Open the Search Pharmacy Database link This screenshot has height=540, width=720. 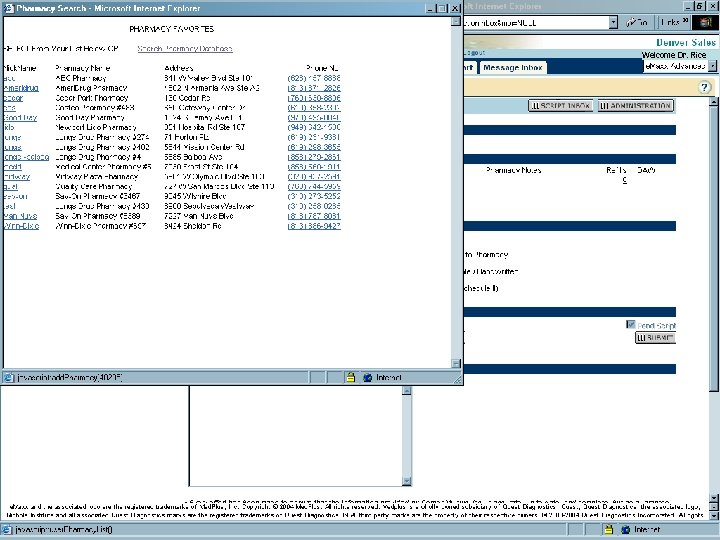pos(185,49)
